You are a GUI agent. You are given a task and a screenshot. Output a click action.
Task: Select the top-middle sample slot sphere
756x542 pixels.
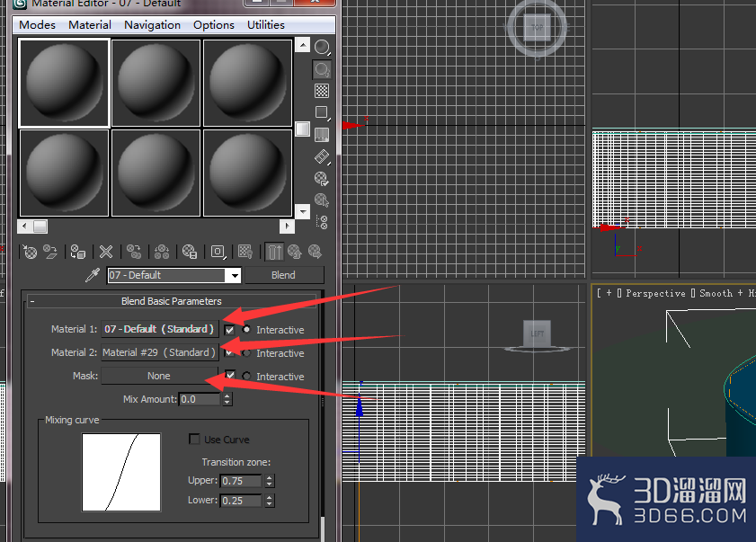[x=156, y=83]
